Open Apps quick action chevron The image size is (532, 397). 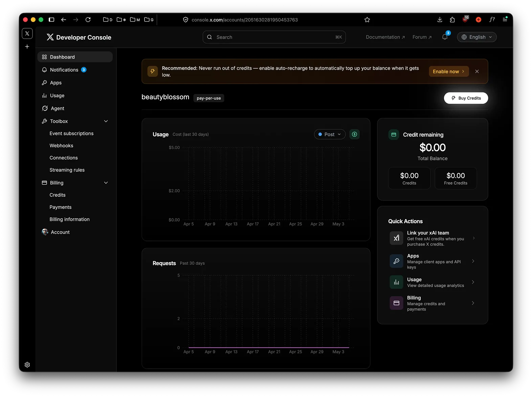(x=473, y=261)
